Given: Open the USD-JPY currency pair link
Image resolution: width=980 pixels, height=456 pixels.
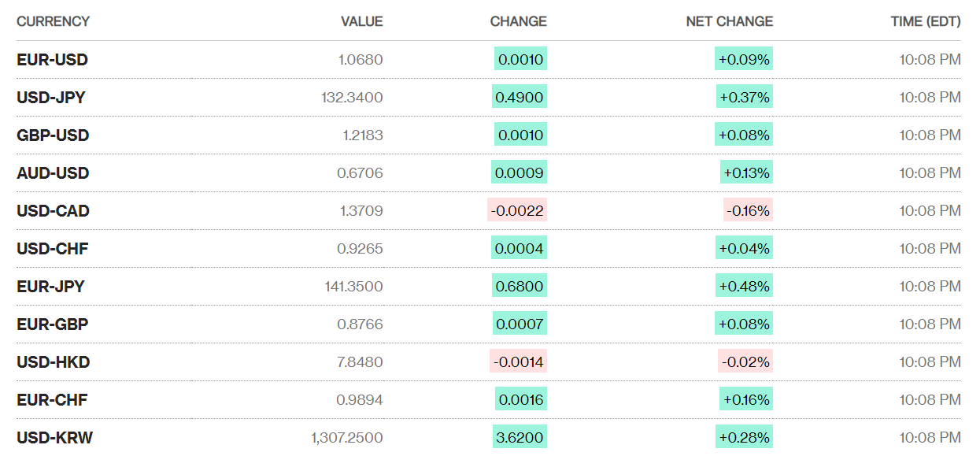Looking at the screenshot, I should 51,98.
